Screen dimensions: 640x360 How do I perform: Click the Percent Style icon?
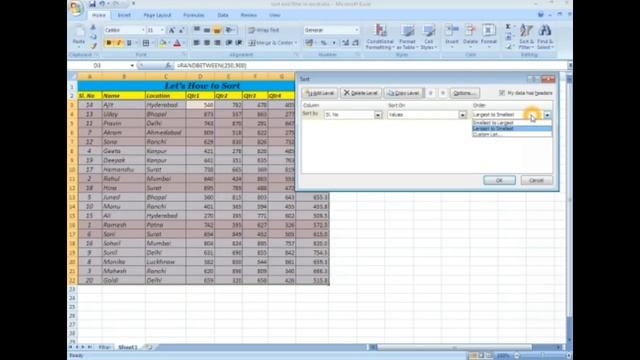(x=323, y=43)
